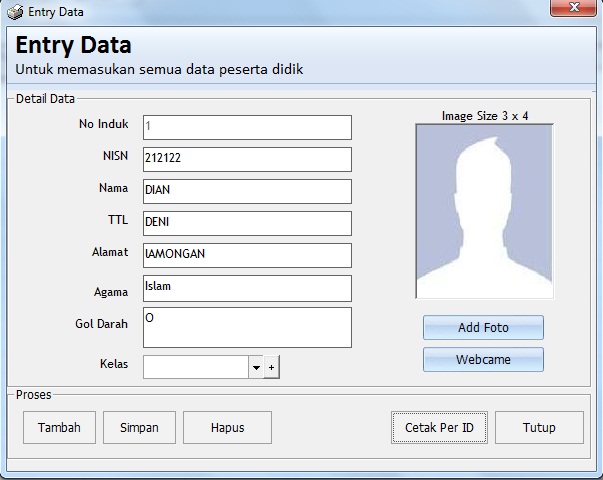Click the 'Kelas' label
This screenshot has width=603, height=480.
[x=114, y=363]
